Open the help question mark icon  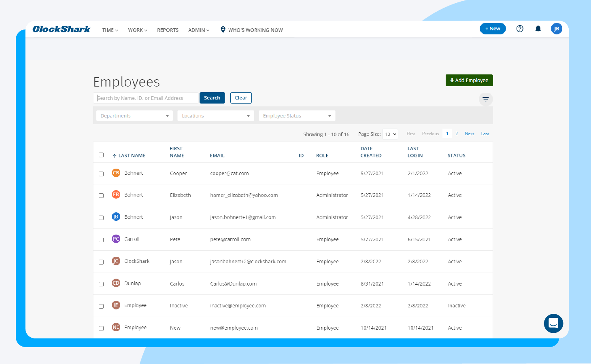point(520,29)
